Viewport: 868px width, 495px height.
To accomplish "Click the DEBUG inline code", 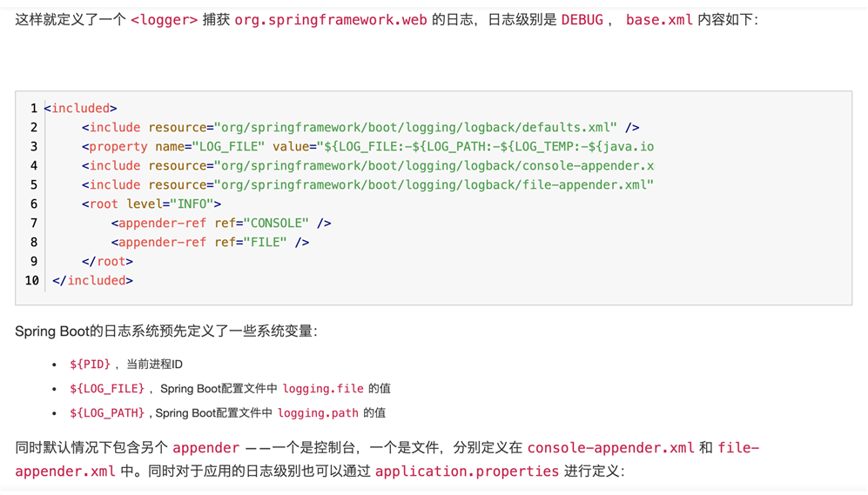I will (x=582, y=20).
